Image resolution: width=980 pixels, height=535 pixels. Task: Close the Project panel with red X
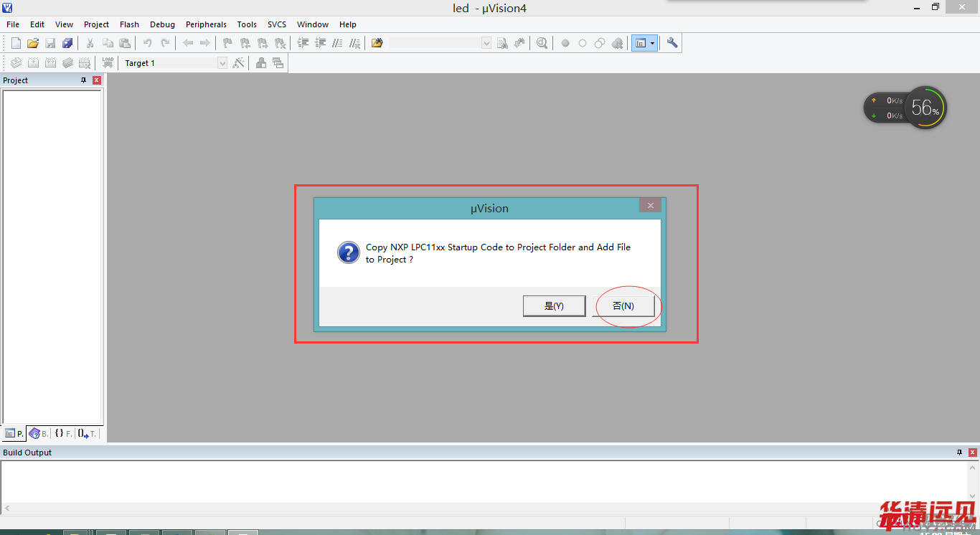(97, 80)
